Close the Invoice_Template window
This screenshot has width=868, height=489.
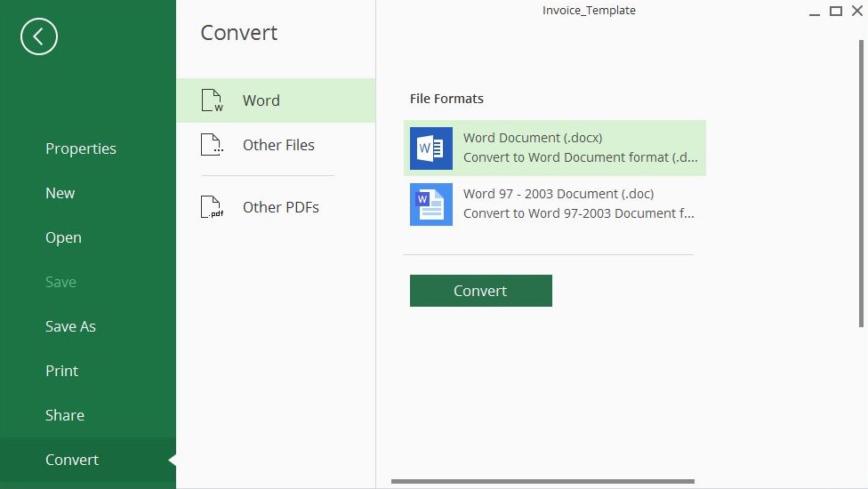coord(857,11)
